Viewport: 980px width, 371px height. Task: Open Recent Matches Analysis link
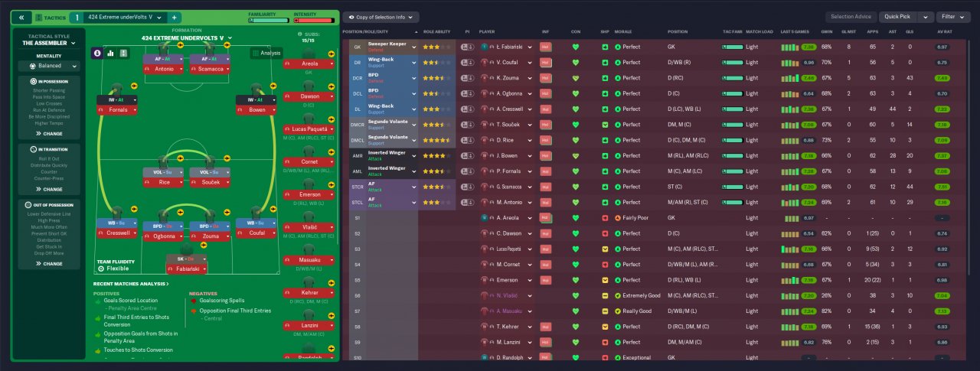coord(132,284)
